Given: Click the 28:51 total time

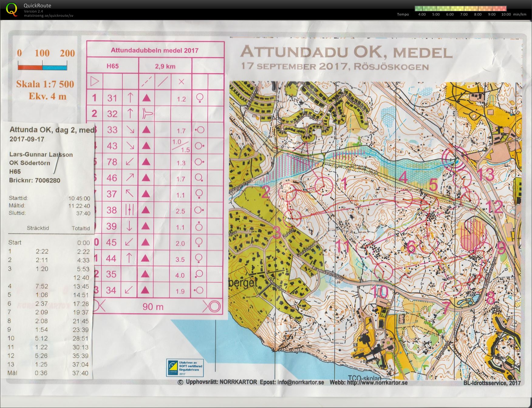Looking at the screenshot, I should (81, 338).
